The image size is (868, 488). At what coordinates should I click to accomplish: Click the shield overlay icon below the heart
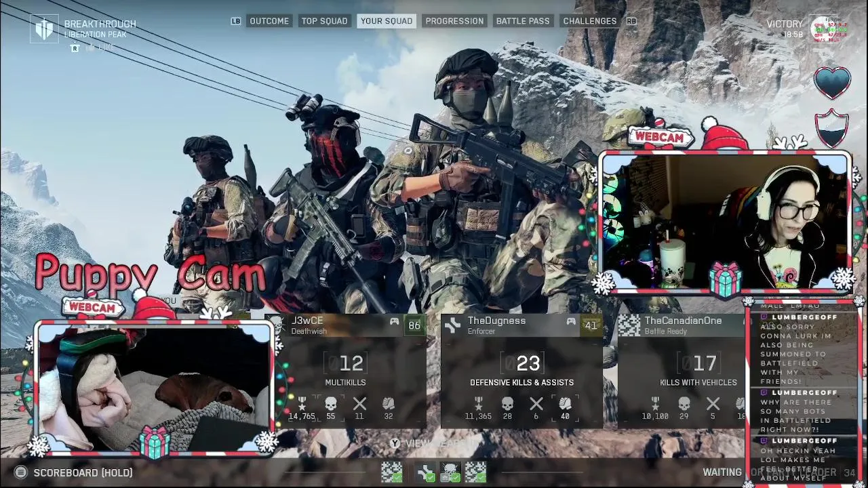point(832,129)
